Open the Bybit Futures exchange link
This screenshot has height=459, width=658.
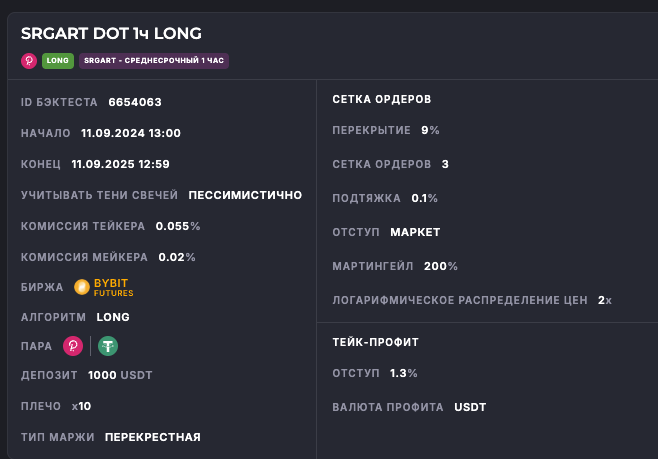(113, 288)
